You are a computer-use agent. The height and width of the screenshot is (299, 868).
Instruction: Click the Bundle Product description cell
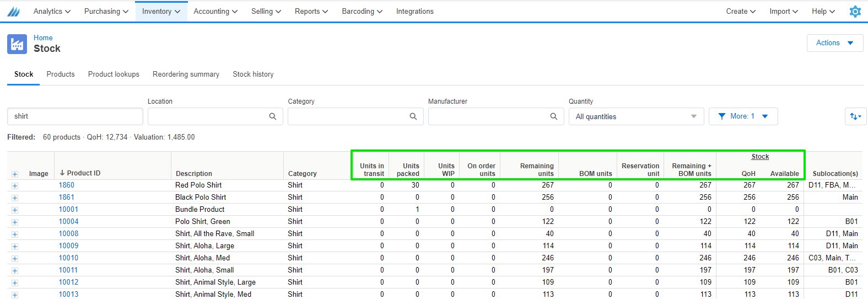pos(200,209)
